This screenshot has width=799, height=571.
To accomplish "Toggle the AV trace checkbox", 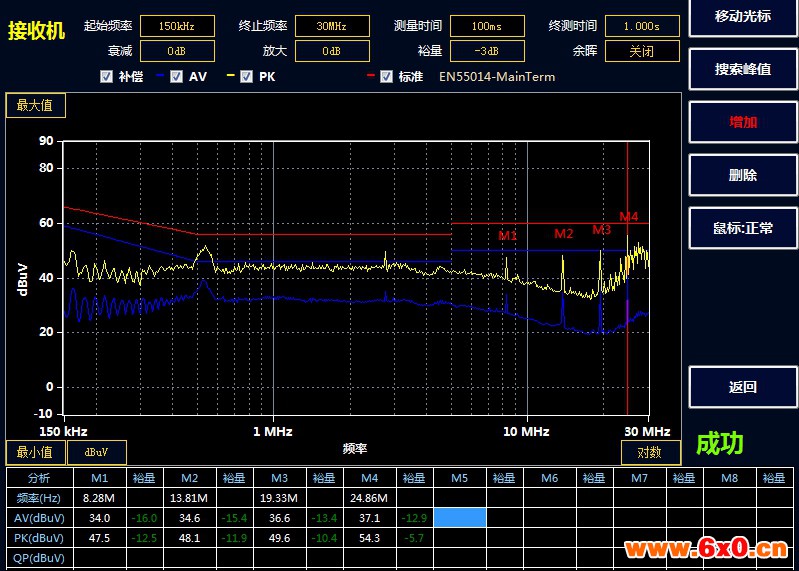I will click(x=176, y=76).
